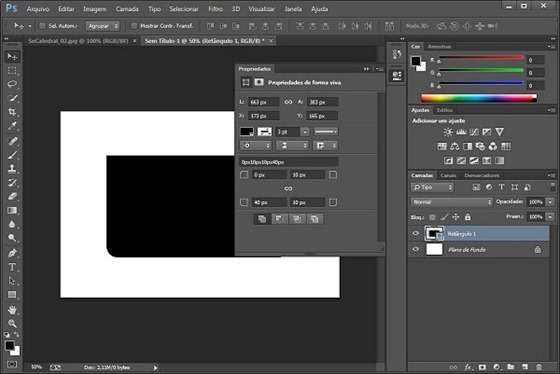Screen dimensions: 560x374
Task: Add a Color Balance adjustment
Action: pos(455,146)
